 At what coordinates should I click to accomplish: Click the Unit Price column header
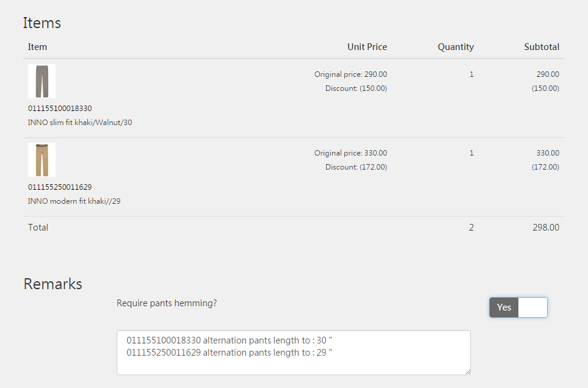click(367, 47)
